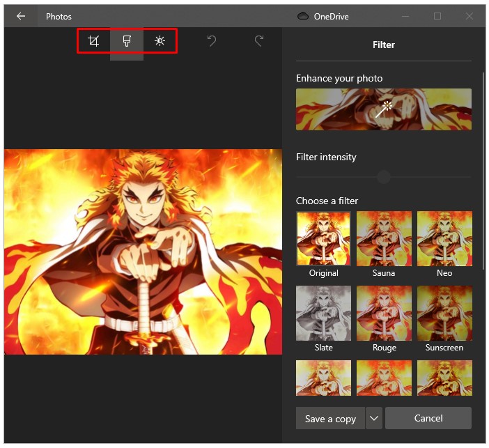Adjust the Filter intensity slider handle

pyautogui.click(x=384, y=177)
